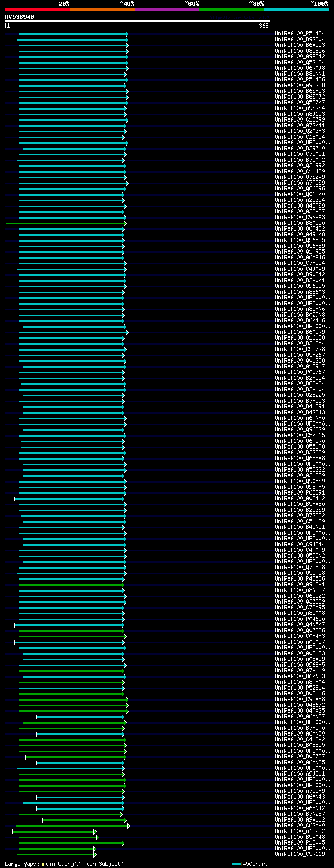This screenshot has width=334, height=868.
Task: Click the UniRef100_A9TST8 label
Action: [x=300, y=86]
